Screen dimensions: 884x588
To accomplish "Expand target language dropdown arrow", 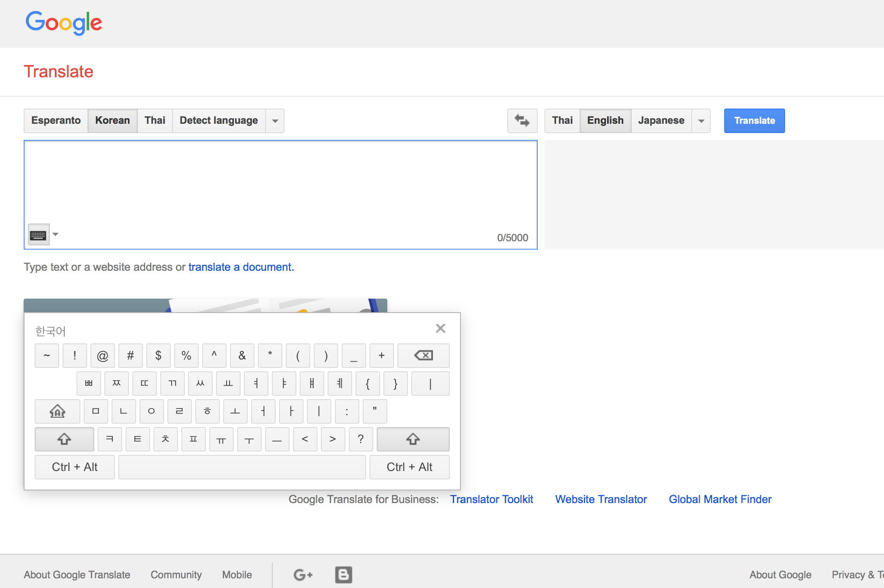I will coord(701,121).
